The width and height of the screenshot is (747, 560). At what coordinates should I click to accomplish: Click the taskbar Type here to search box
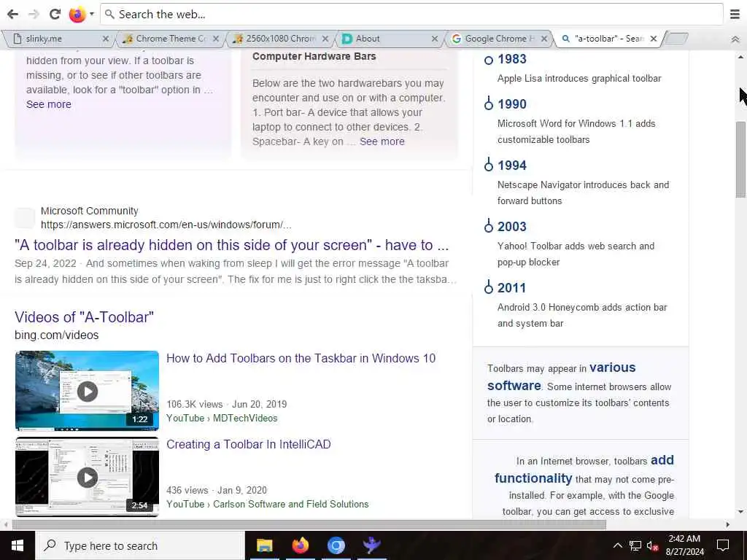140,545
